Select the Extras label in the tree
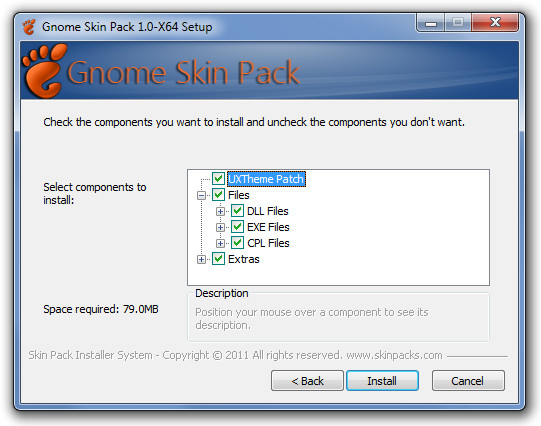This screenshot has height=426, width=541. [244, 259]
